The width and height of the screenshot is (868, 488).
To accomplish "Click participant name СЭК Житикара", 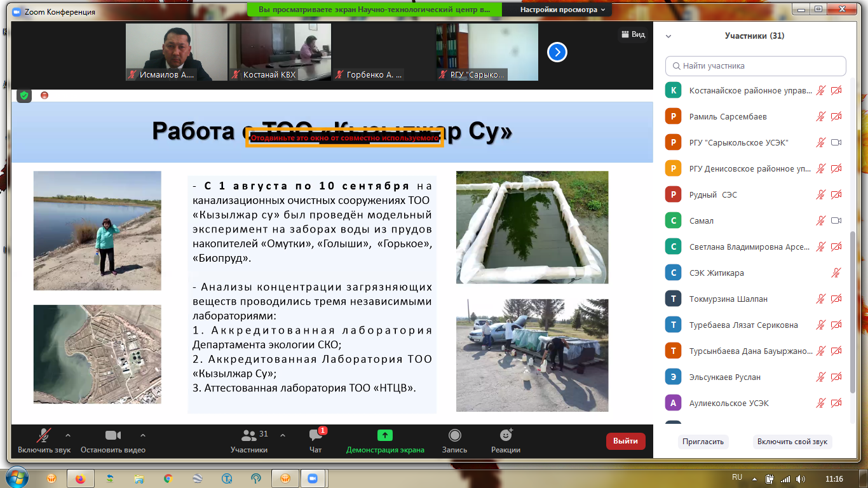I will (x=717, y=273).
